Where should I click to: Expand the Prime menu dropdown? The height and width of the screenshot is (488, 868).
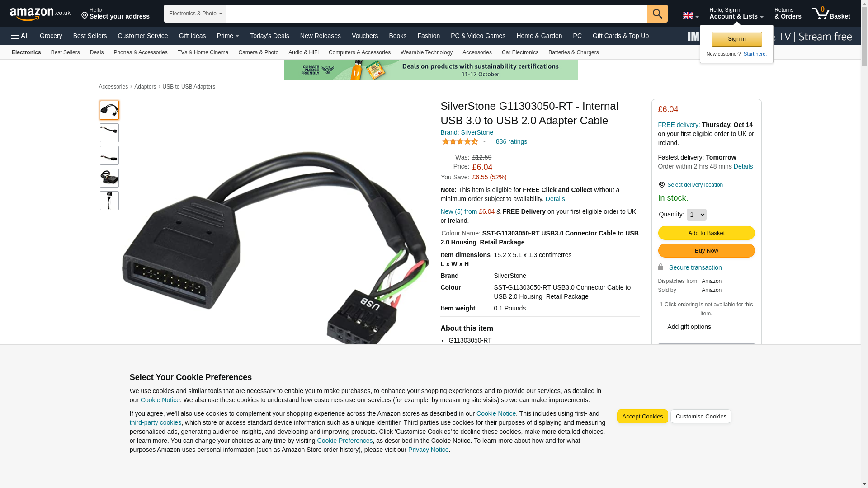[x=228, y=36]
